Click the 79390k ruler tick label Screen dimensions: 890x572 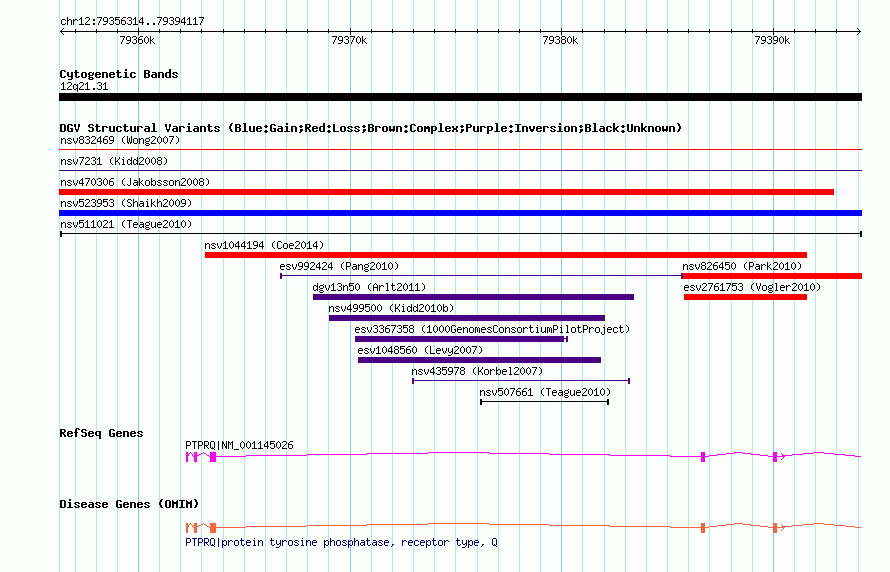click(772, 40)
